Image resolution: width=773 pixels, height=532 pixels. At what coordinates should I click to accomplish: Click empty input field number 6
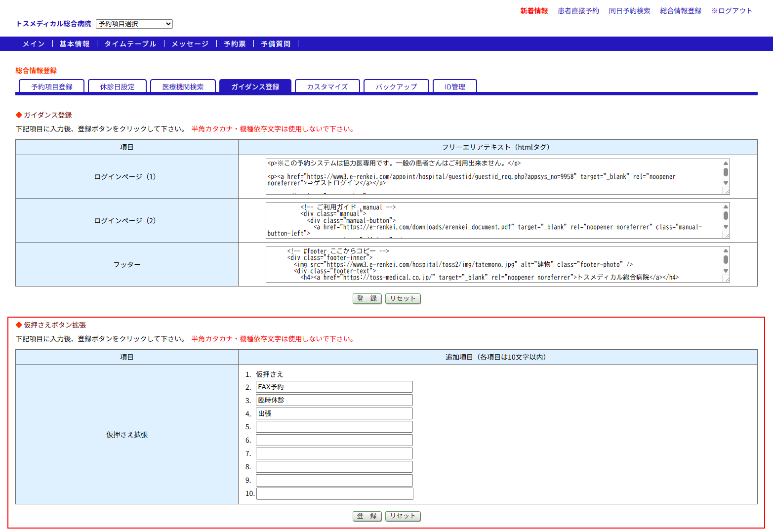click(334, 440)
